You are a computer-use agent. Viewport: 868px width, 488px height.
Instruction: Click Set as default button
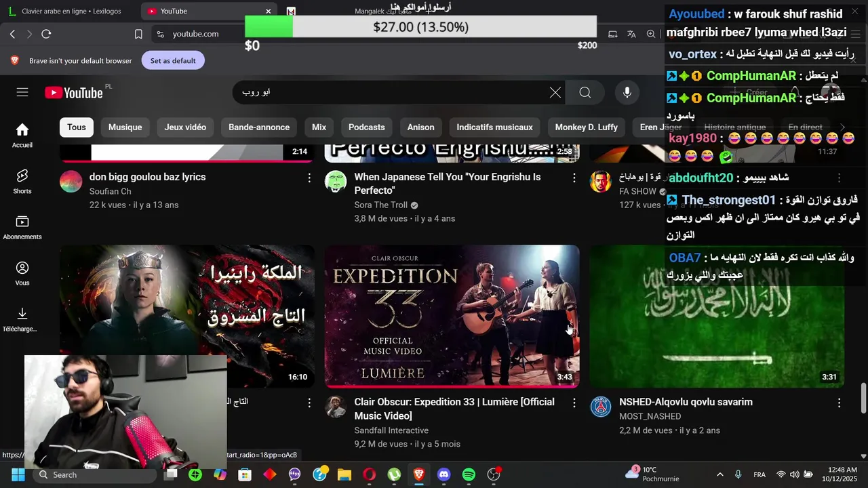point(173,60)
